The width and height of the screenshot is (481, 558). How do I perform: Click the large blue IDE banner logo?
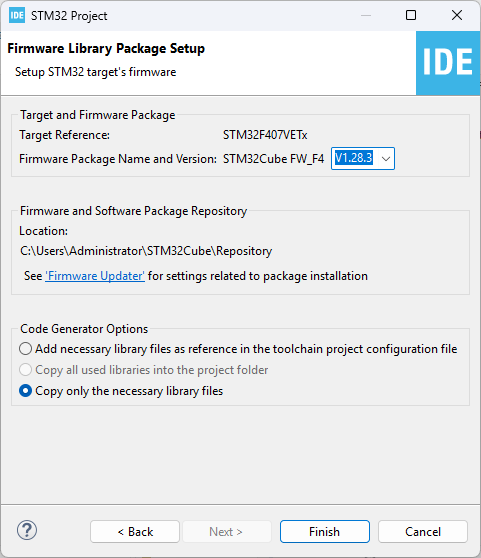(x=448, y=63)
